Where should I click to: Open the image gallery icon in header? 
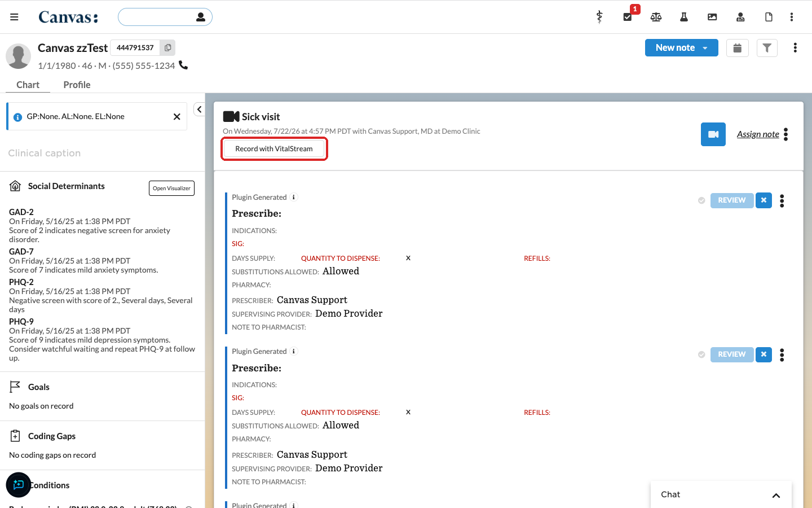(712, 17)
